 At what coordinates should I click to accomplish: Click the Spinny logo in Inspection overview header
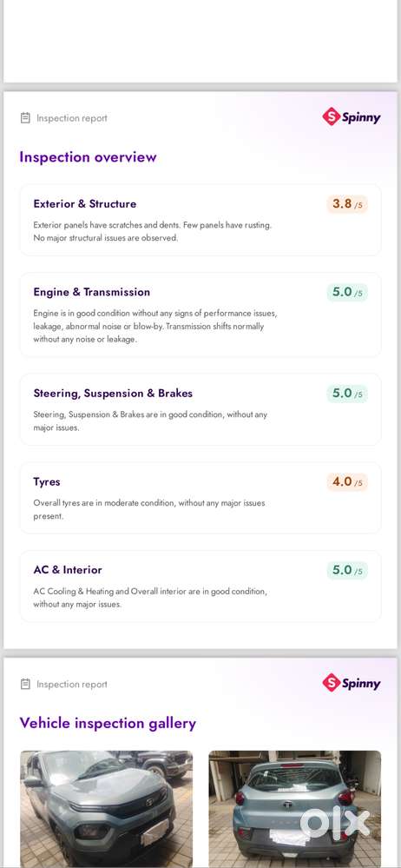click(x=352, y=116)
